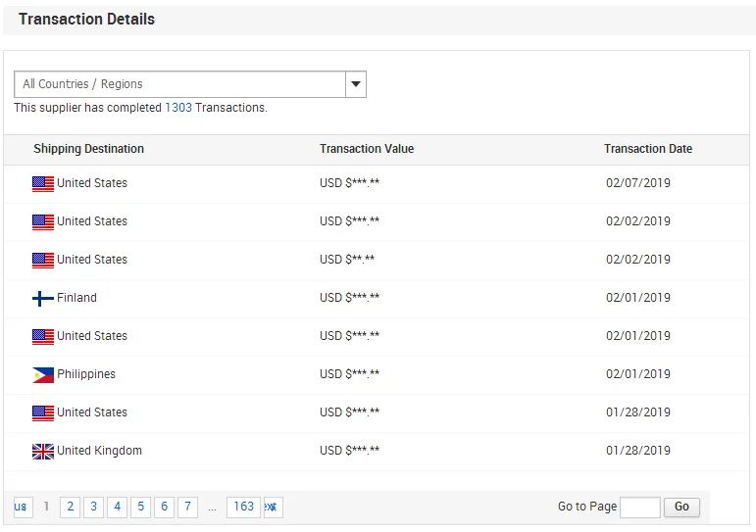Click US flag in the 02/07/2019 row

tap(43, 184)
